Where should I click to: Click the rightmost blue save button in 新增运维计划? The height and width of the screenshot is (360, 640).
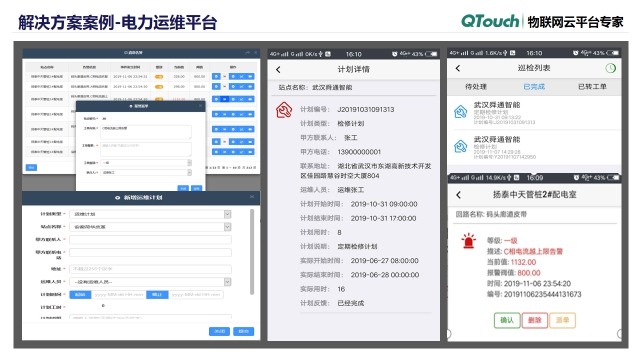pos(244,331)
